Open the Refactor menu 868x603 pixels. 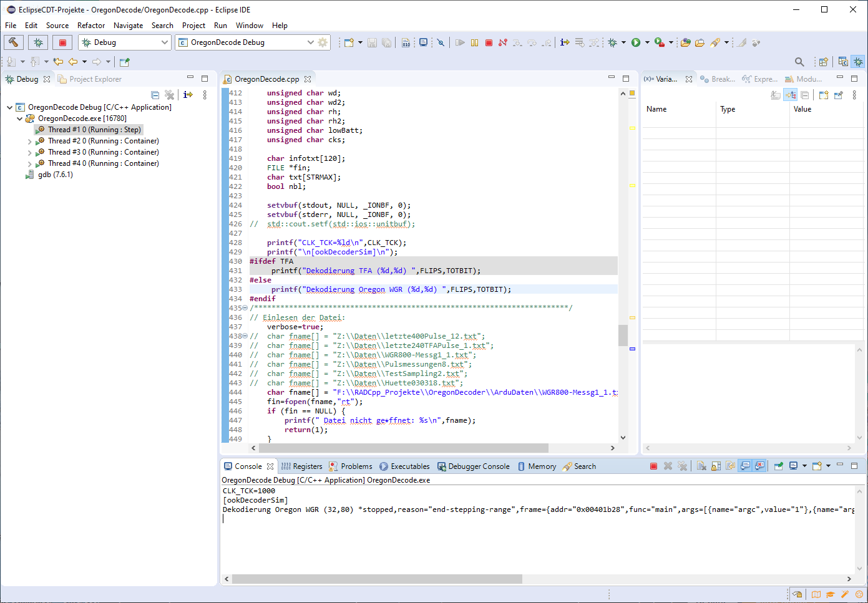91,26
